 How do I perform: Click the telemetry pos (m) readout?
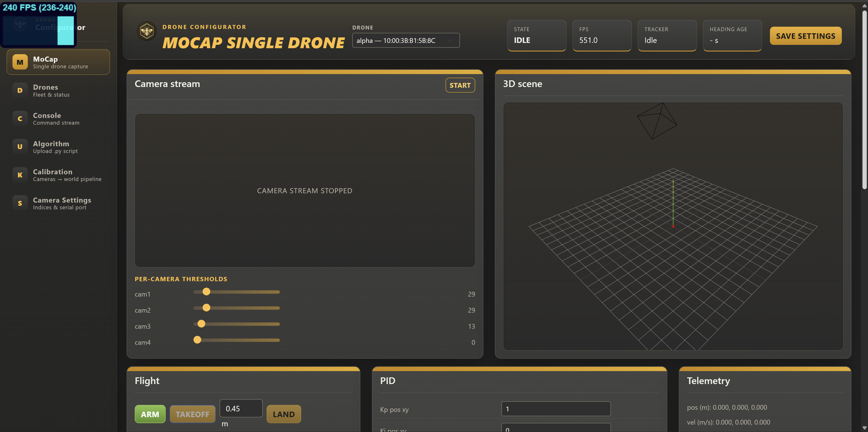pyautogui.click(x=727, y=407)
